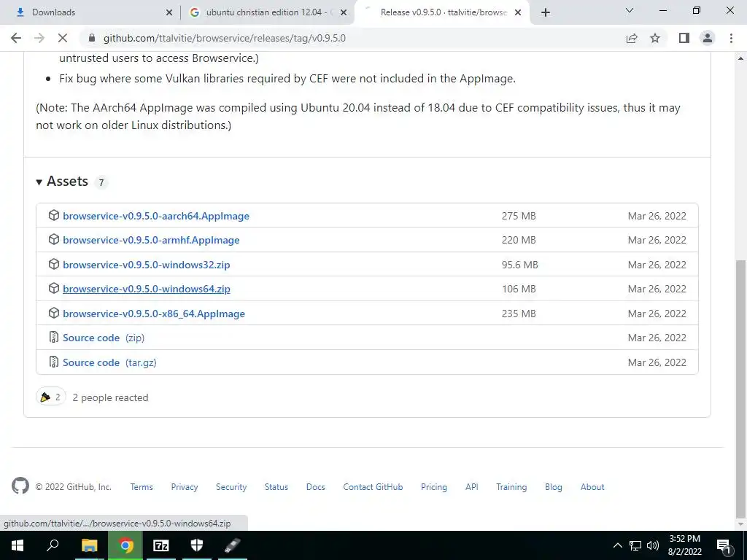Open the volume control in system tray
The image size is (747, 560).
653,545
